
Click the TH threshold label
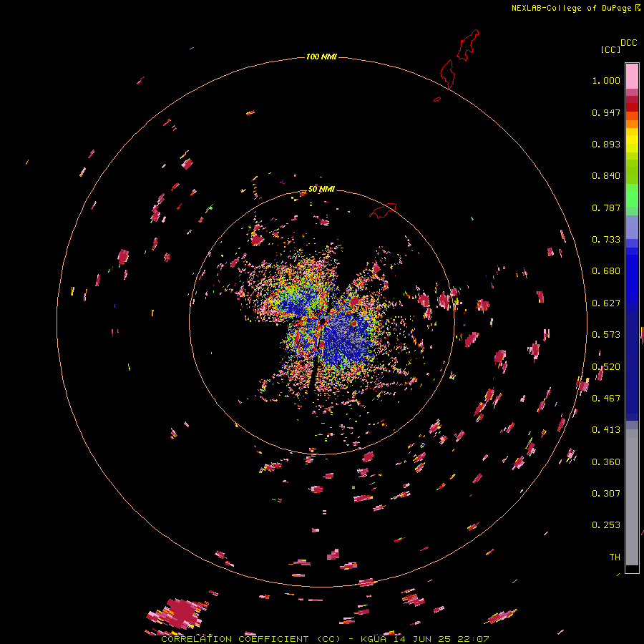click(x=615, y=557)
